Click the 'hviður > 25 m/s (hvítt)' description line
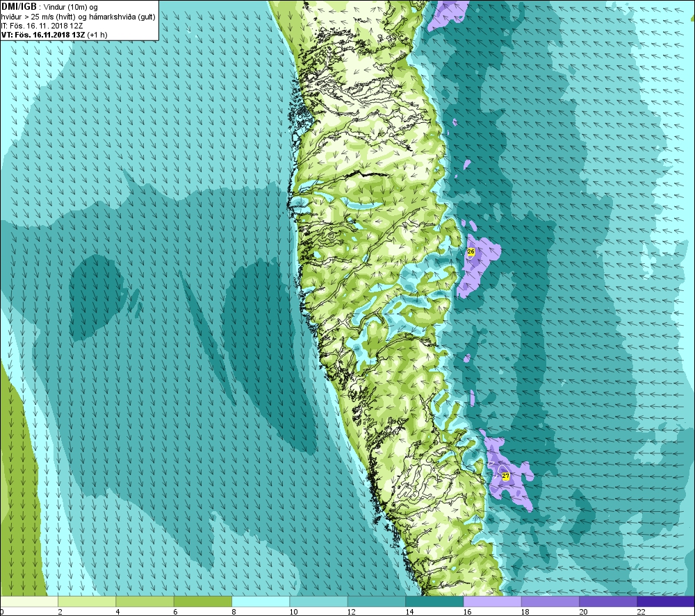The image size is (695, 616). point(79,17)
